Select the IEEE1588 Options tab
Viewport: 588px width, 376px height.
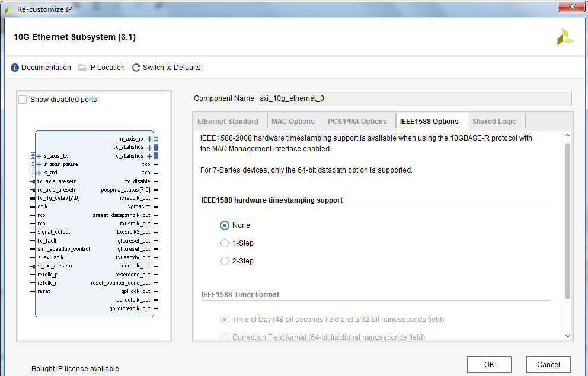[429, 122]
